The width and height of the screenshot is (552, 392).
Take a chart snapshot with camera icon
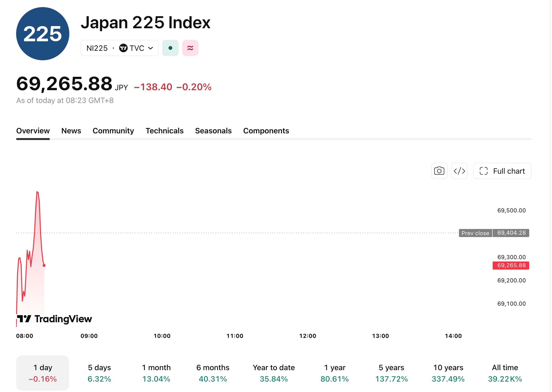click(x=440, y=171)
